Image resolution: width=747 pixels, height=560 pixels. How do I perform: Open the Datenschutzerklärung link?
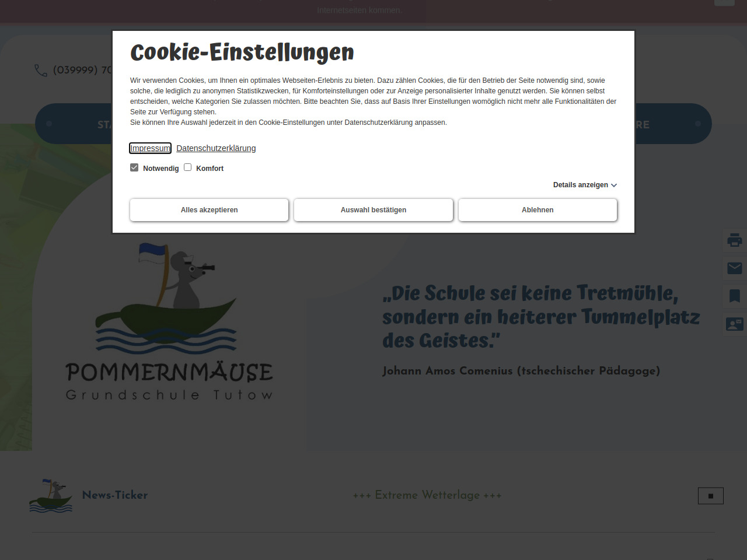(x=216, y=148)
